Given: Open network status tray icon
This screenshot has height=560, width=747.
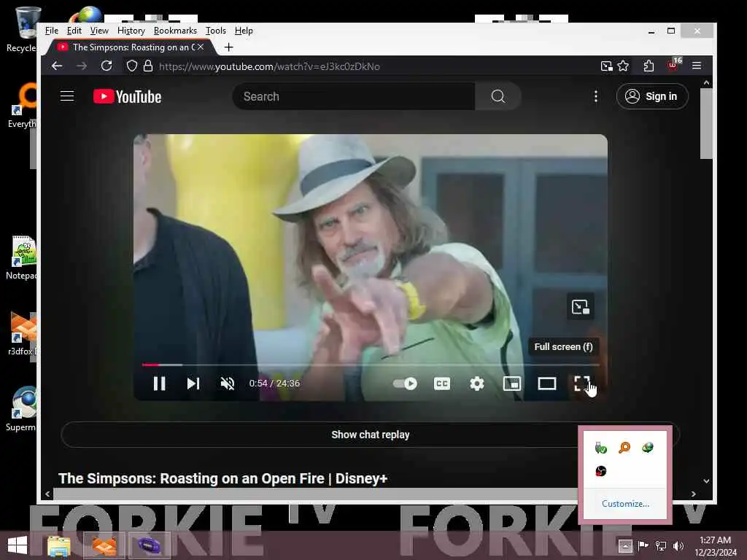Looking at the screenshot, I should point(661,545).
